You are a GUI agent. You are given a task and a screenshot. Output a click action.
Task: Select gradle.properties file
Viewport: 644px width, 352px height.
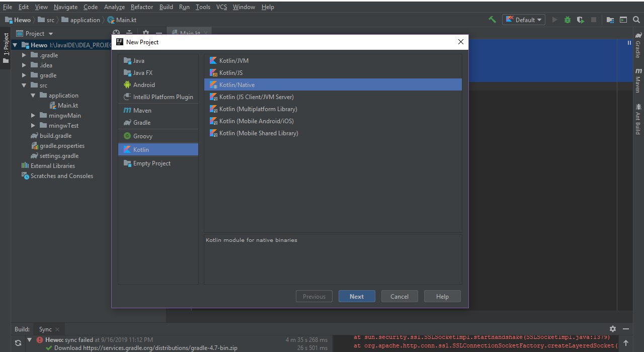point(57,146)
